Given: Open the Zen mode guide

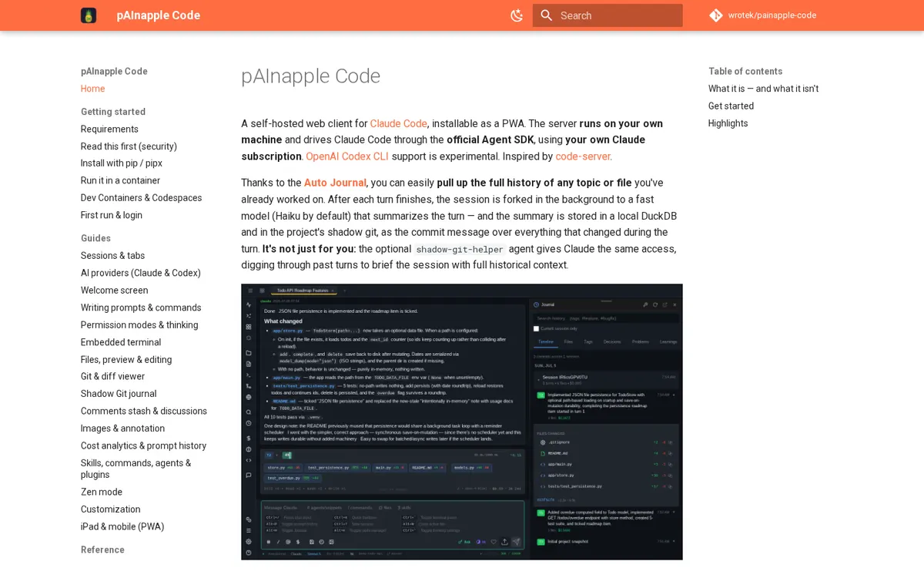Looking at the screenshot, I should click(102, 492).
